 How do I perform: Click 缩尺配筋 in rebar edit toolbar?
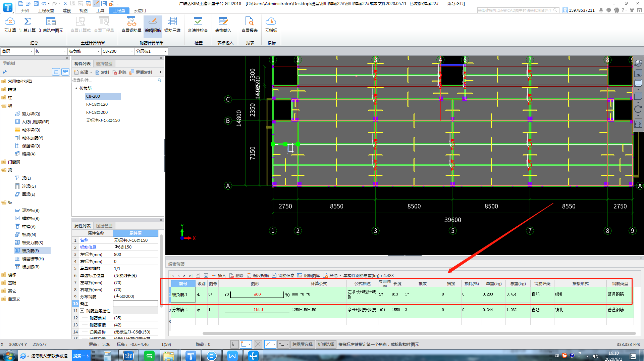258,275
